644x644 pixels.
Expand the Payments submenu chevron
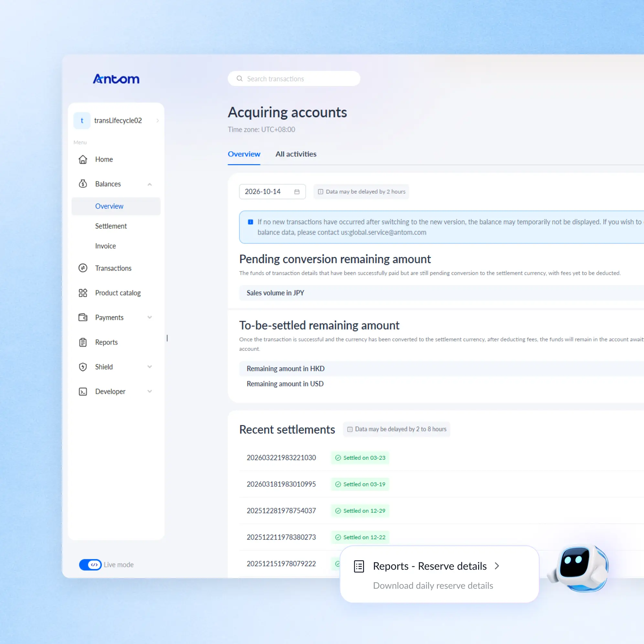coord(150,317)
